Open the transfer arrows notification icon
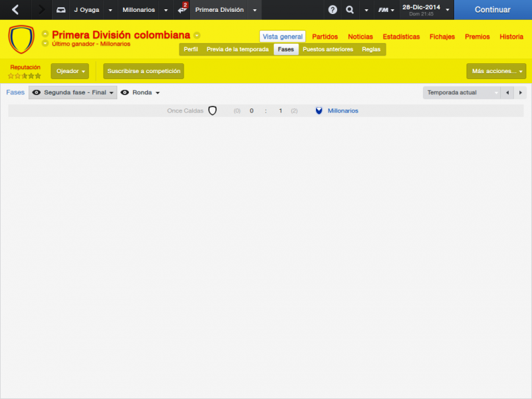The image size is (532, 399). (182, 9)
